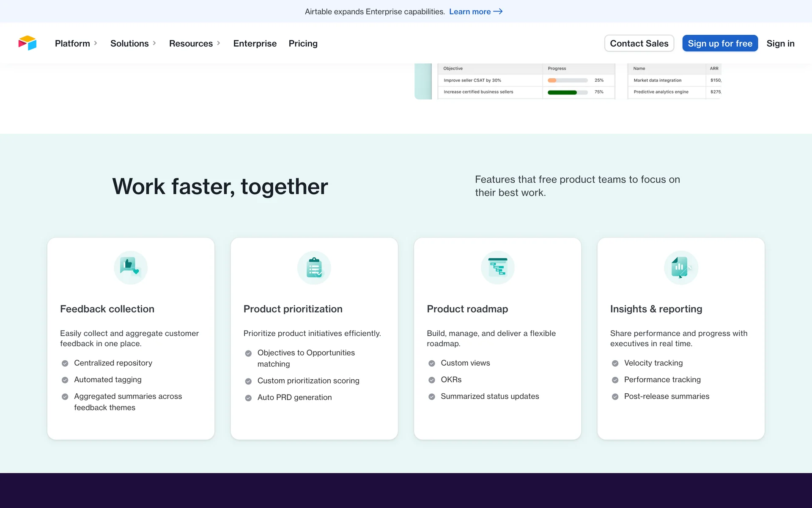Click the Sign up for free button
The height and width of the screenshot is (508, 812).
[720, 43]
